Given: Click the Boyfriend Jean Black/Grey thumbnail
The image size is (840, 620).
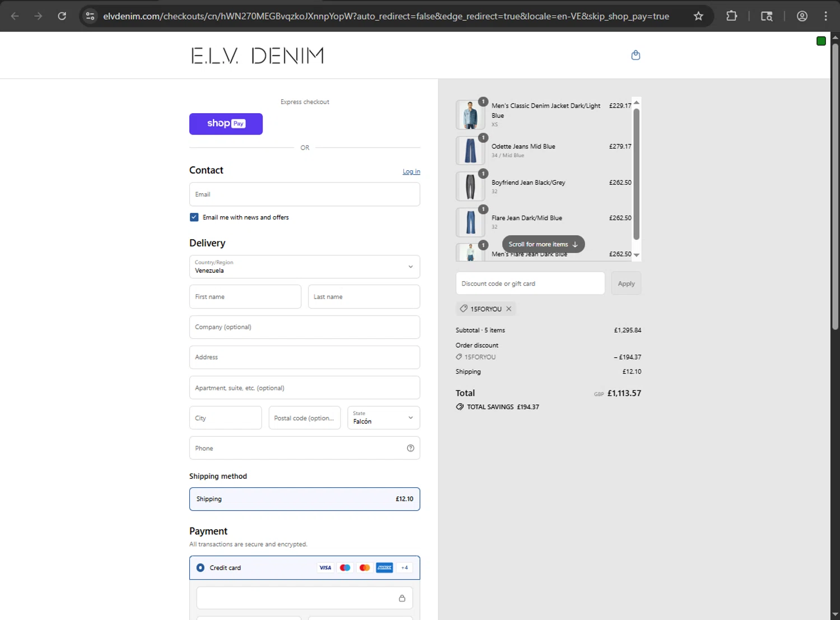Looking at the screenshot, I should point(470,187).
